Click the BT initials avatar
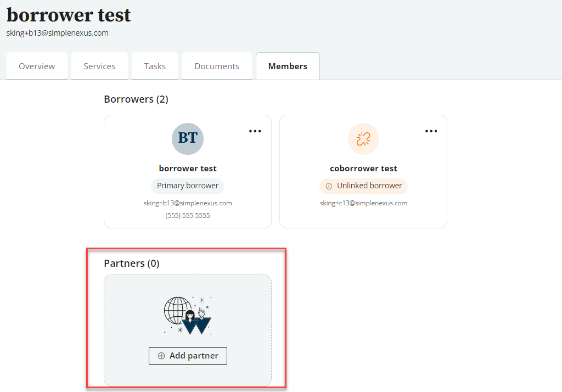Image resolution: width=562 pixels, height=392 pixels. pyautogui.click(x=188, y=138)
